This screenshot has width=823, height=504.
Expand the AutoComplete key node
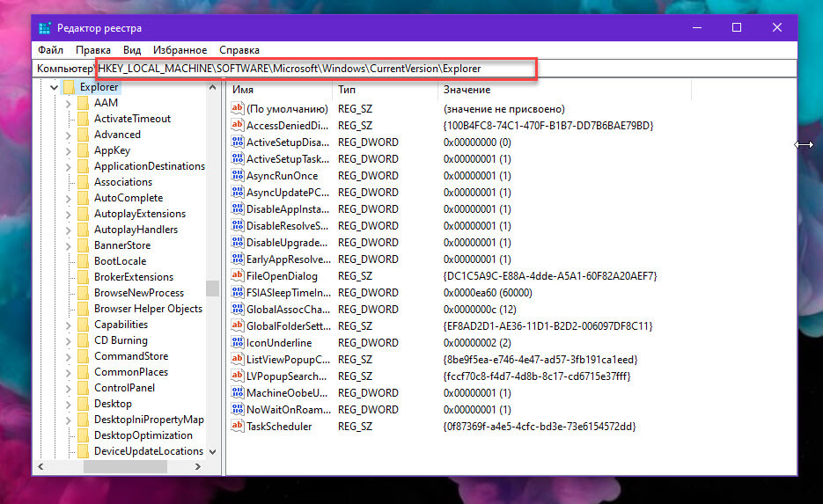click(69, 198)
